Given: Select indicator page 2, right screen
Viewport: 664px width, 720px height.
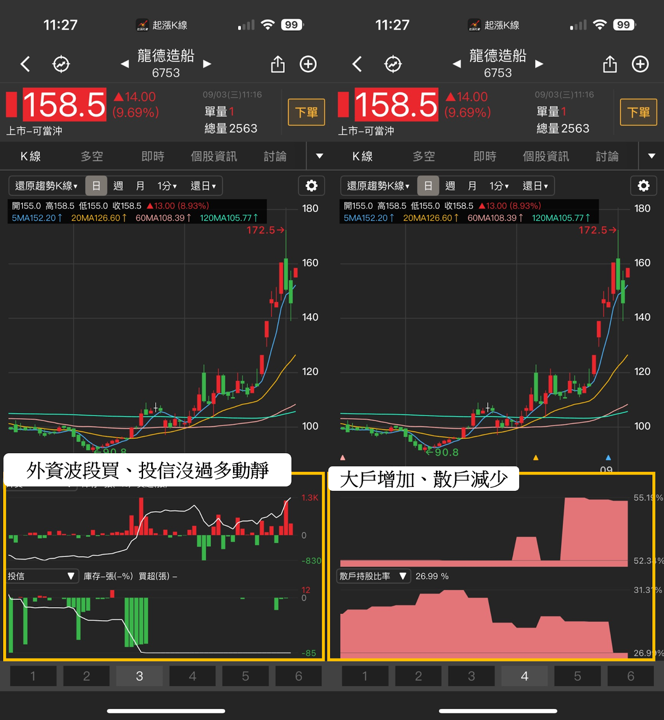Looking at the screenshot, I should (x=418, y=676).
